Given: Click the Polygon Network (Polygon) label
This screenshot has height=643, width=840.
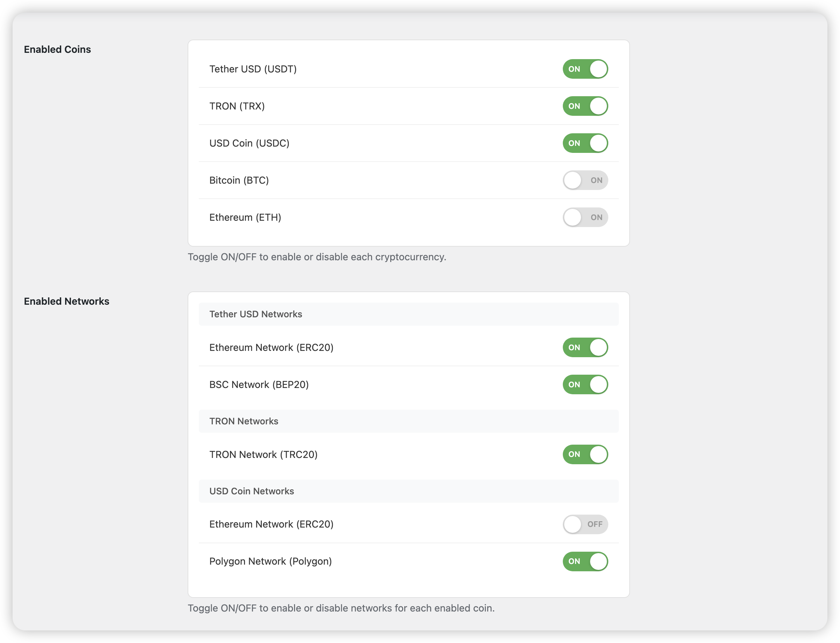Looking at the screenshot, I should 271,561.
